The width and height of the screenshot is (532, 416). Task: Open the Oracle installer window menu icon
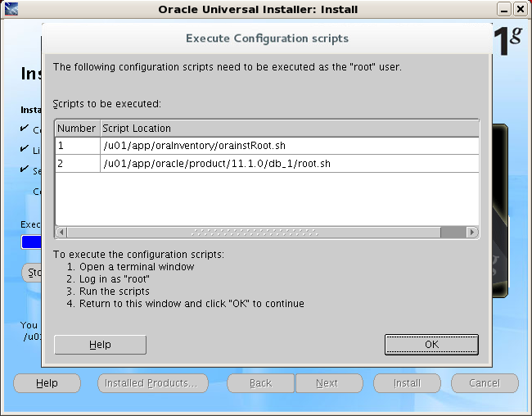click(x=11, y=9)
